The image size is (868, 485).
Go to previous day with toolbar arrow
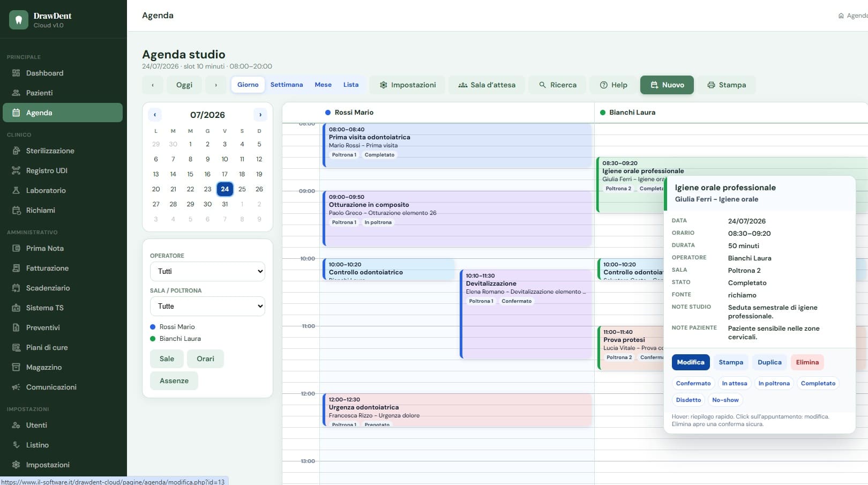(153, 85)
